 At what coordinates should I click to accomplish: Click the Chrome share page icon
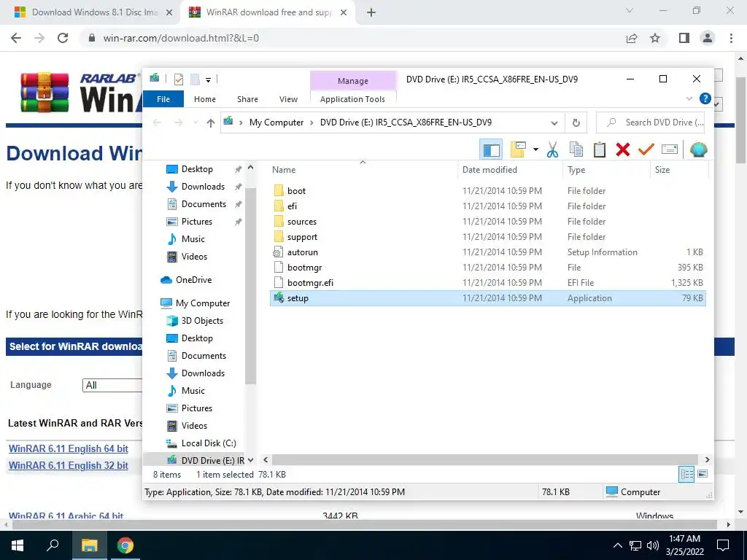(632, 38)
